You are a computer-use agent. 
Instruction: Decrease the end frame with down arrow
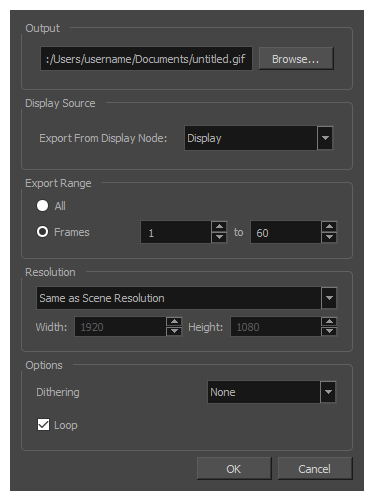[x=329, y=238]
